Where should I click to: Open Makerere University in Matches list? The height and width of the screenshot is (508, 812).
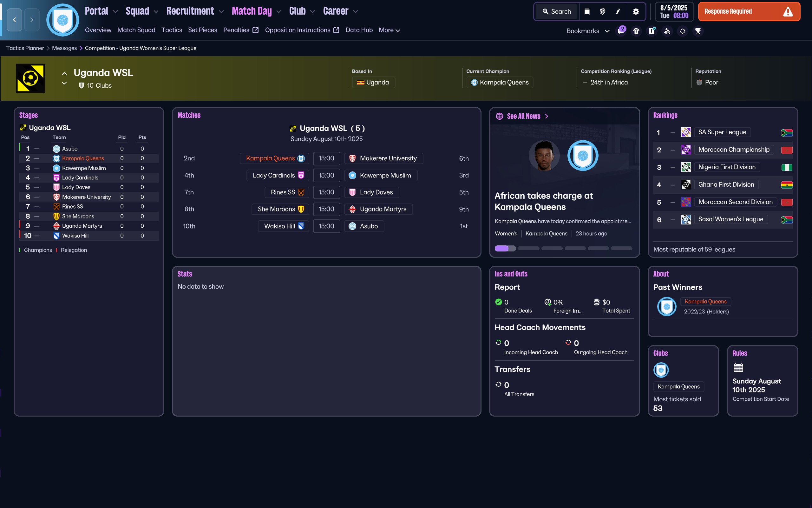tap(383, 158)
